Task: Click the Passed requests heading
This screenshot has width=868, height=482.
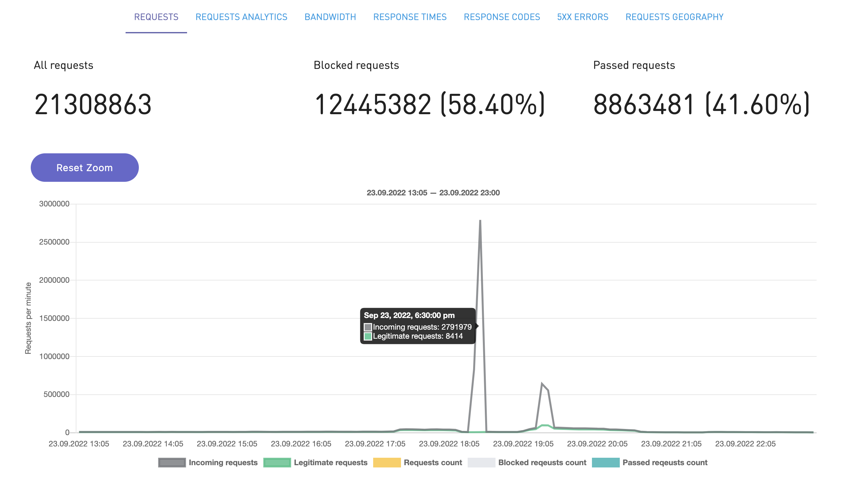Action: coord(634,65)
